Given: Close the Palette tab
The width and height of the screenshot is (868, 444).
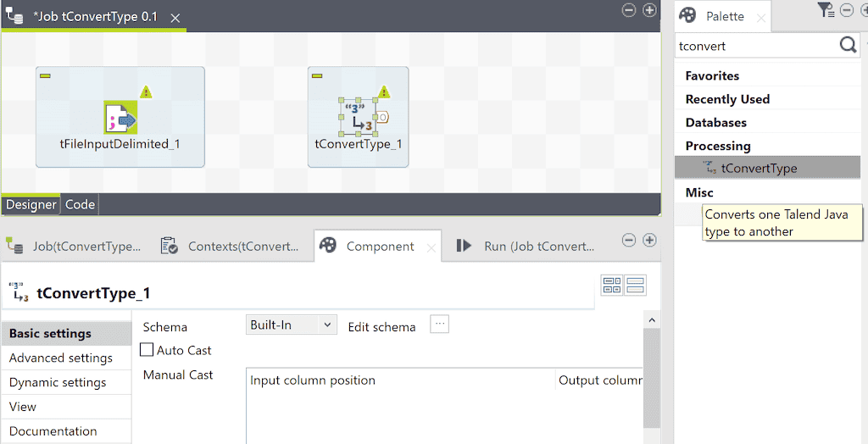Looking at the screenshot, I should tap(761, 19).
